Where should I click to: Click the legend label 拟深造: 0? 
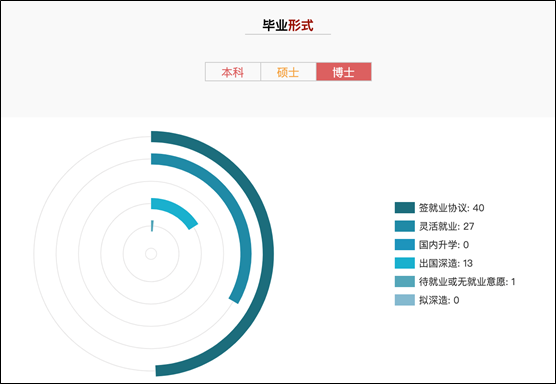[x=439, y=300]
